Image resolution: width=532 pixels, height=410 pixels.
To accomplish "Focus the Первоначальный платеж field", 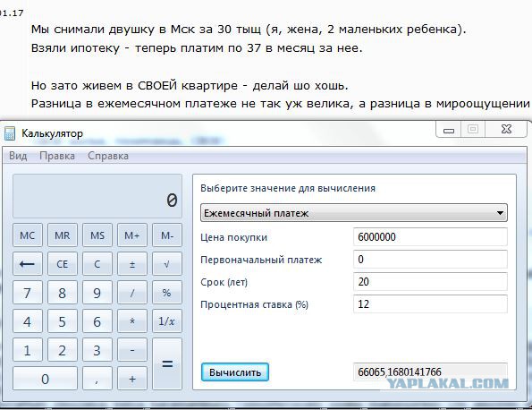I will pos(430,260).
